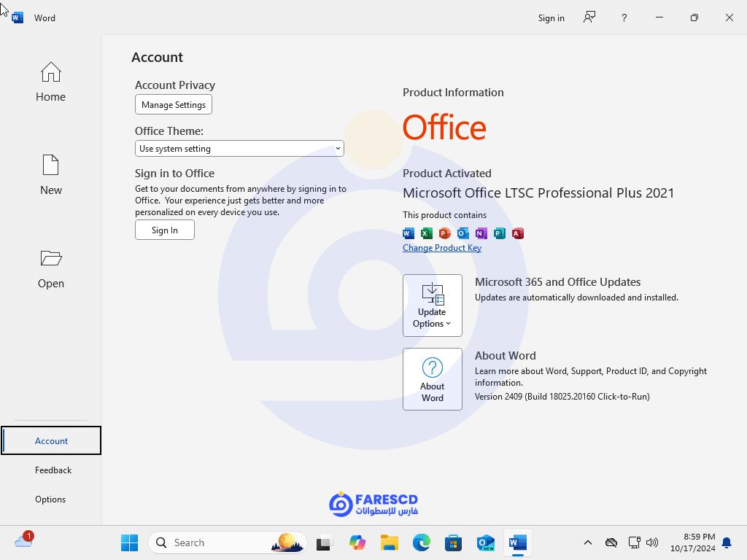Click the Version 2409 build text
This screenshot has height=560, width=747.
(562, 396)
